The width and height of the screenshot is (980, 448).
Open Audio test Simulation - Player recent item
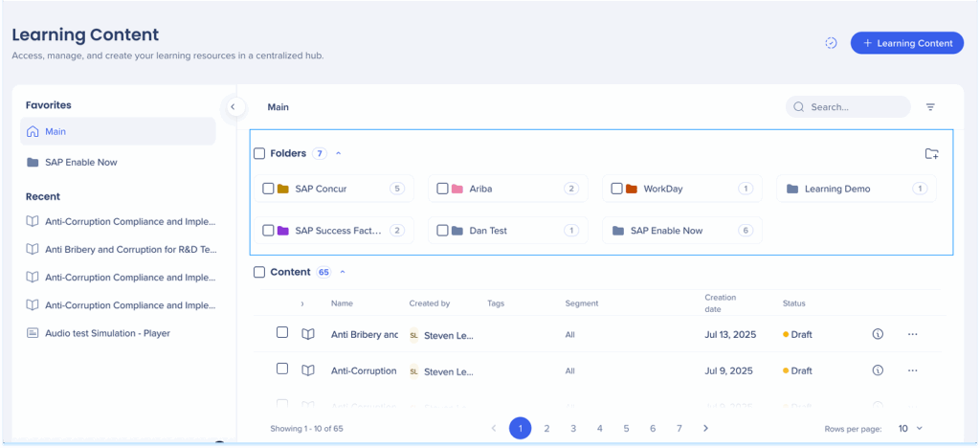tap(106, 333)
